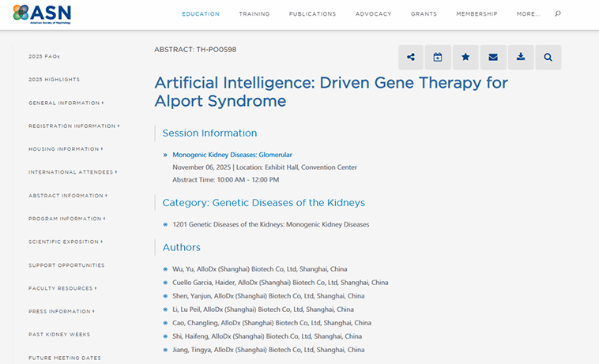Open 2025 Highlights sidebar link
The width and height of the screenshot is (599, 364).
click(x=54, y=80)
